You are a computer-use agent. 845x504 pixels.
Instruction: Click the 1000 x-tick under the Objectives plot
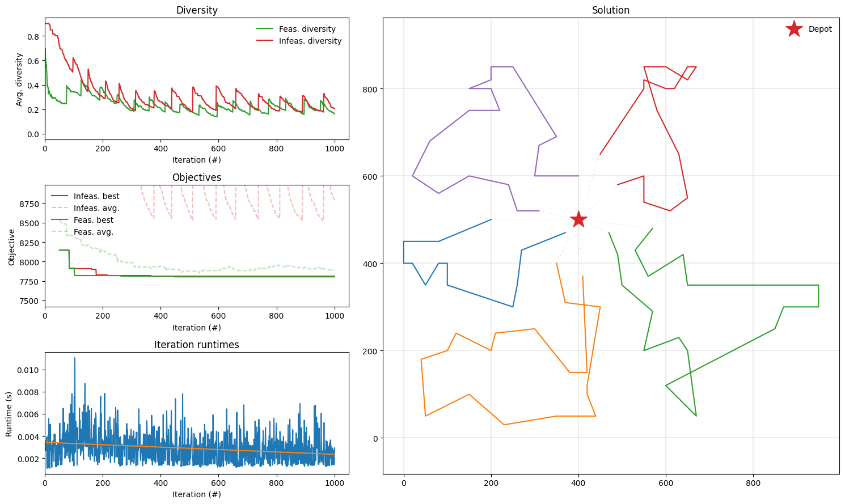pyautogui.click(x=335, y=316)
